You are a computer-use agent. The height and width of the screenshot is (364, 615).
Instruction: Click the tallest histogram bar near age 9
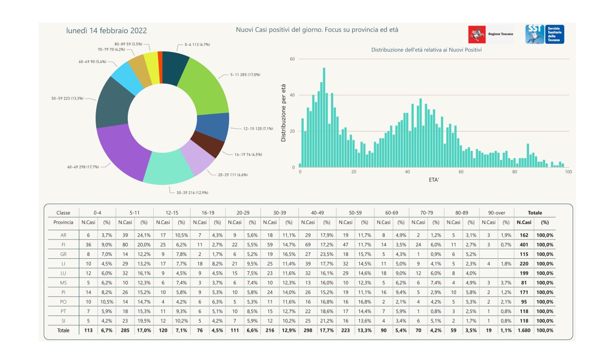click(324, 118)
